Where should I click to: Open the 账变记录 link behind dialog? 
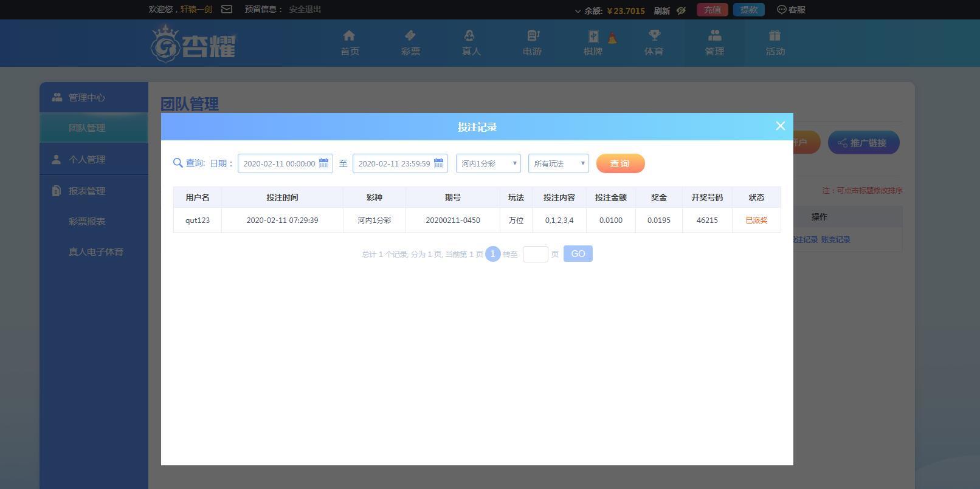[x=836, y=240]
